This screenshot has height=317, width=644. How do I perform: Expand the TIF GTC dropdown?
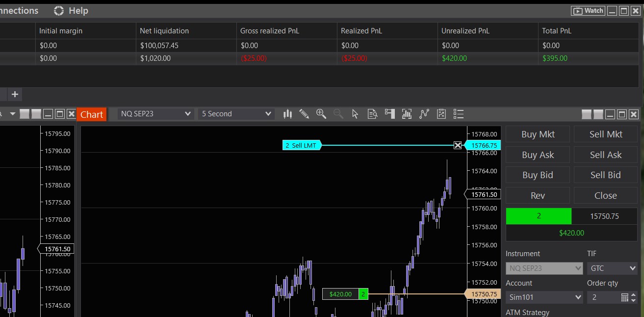point(612,268)
